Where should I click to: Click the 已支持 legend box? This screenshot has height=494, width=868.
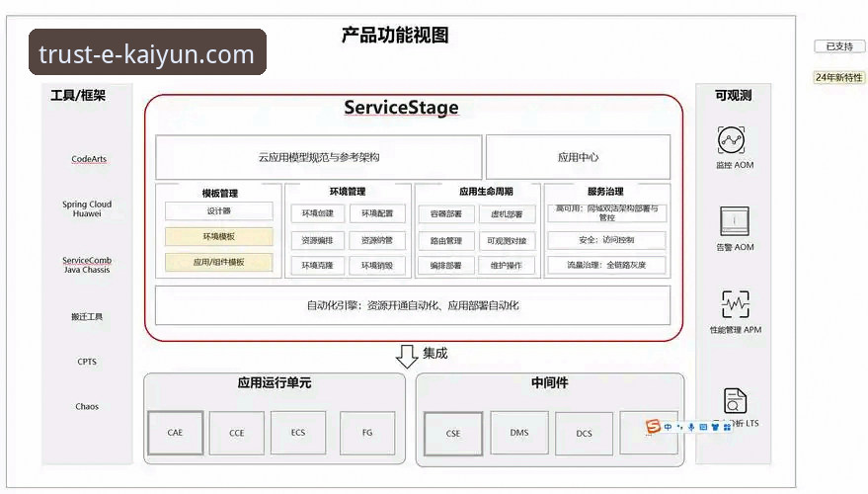(839, 46)
